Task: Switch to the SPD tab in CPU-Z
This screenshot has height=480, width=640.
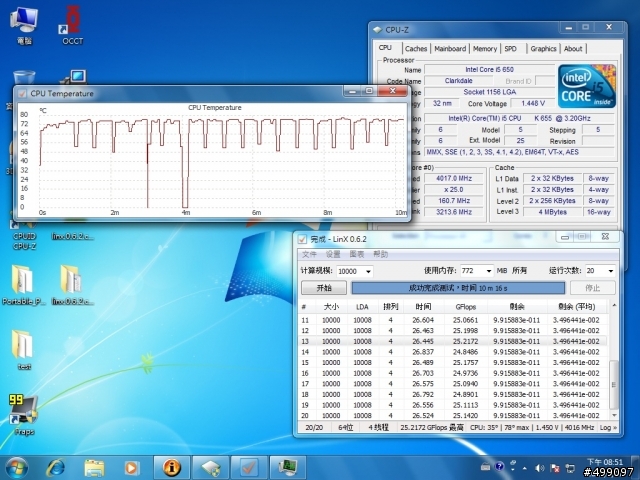Action: pos(511,49)
